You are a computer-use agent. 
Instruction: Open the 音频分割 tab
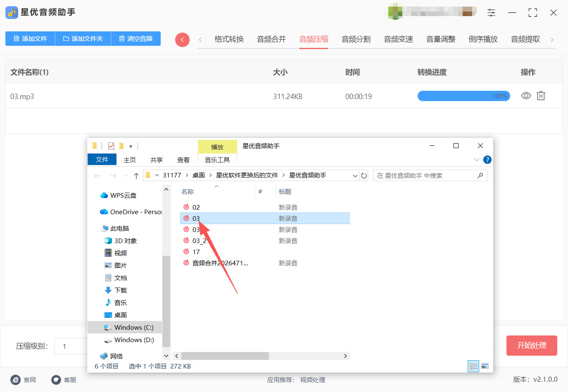tap(356, 39)
